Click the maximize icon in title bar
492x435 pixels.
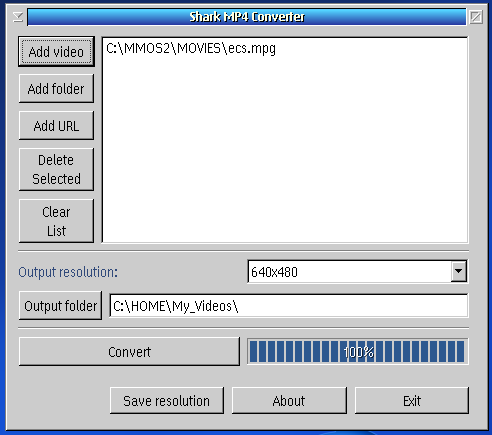(x=476, y=17)
